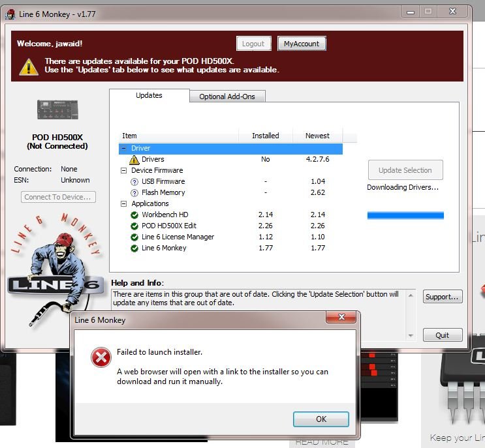485x448 pixels.
Task: Select the Updates tab
Action: pos(149,95)
